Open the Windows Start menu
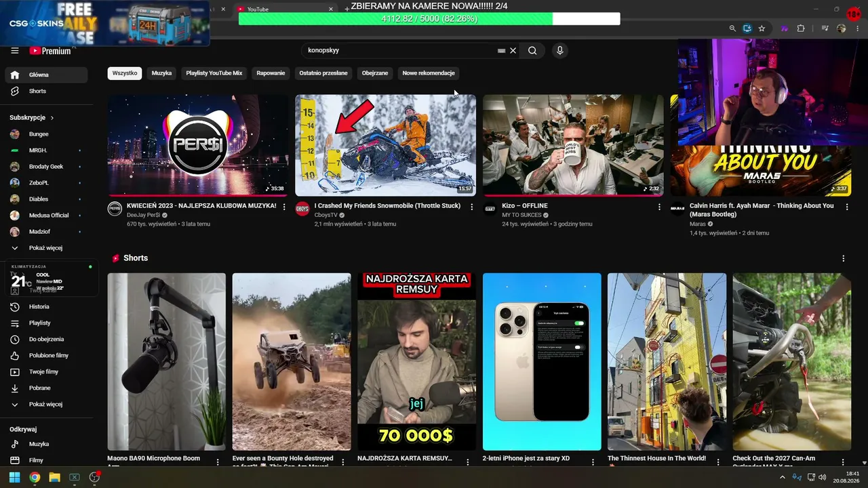This screenshot has width=868, height=488. [14, 477]
